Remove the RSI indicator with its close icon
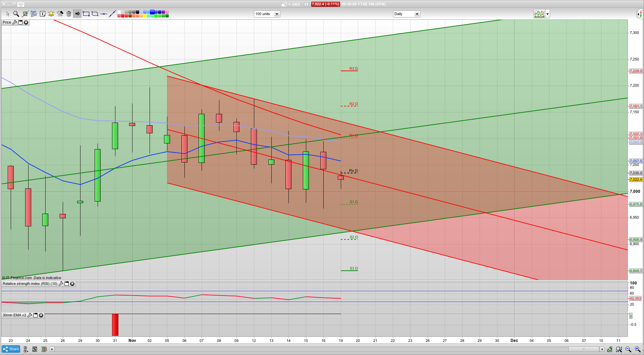 tap(72, 284)
